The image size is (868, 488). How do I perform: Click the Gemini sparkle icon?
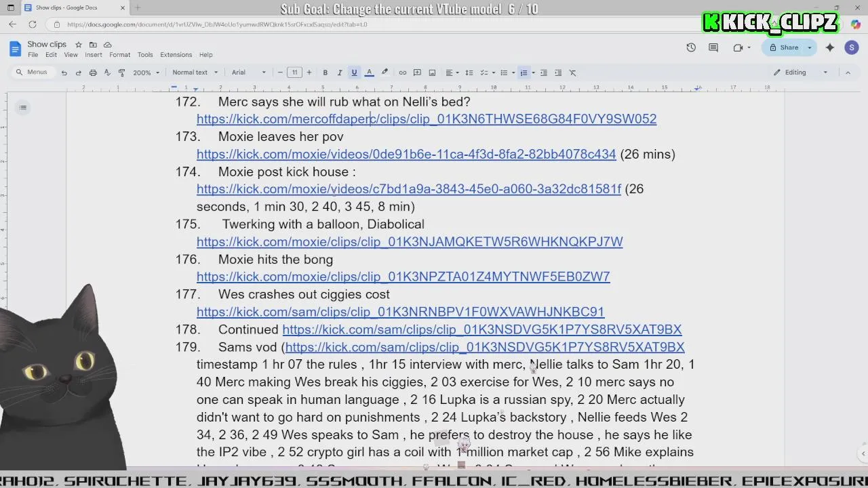pos(830,47)
